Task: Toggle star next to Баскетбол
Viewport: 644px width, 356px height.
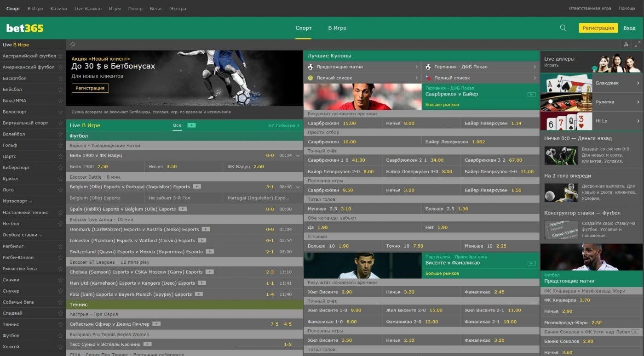Action: [x=60, y=79]
